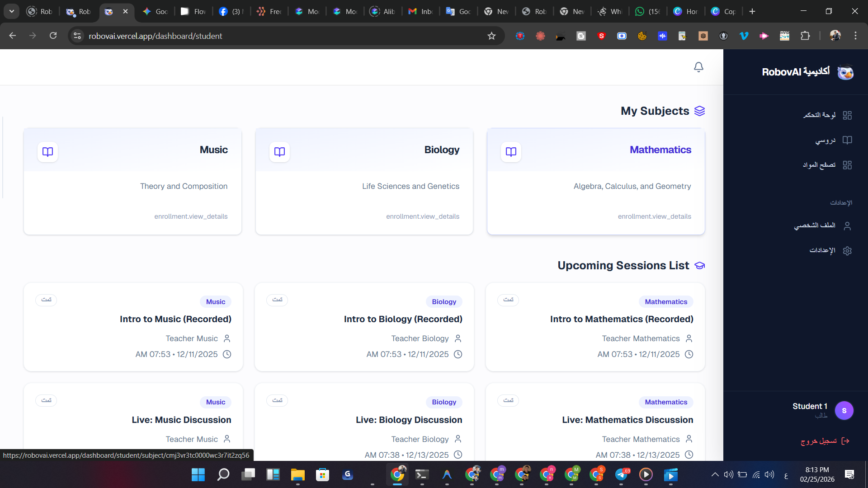The height and width of the screenshot is (488, 868).
Task: Click the profile person icon in sidebar
Action: pyautogui.click(x=847, y=226)
